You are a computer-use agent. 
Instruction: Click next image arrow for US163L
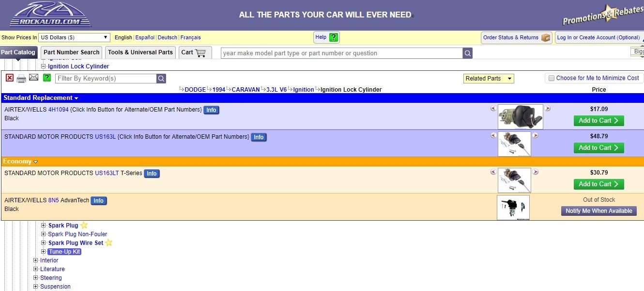coord(536,136)
